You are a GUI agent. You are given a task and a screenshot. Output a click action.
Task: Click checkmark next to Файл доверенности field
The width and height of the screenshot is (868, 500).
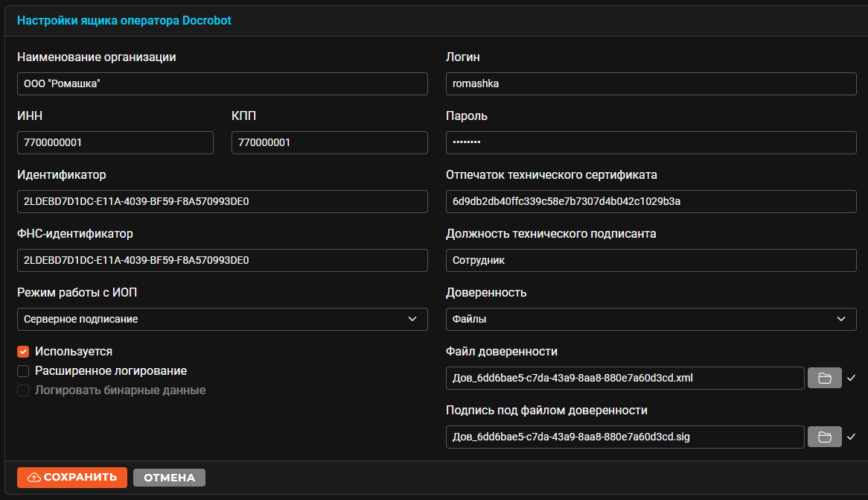coord(852,378)
